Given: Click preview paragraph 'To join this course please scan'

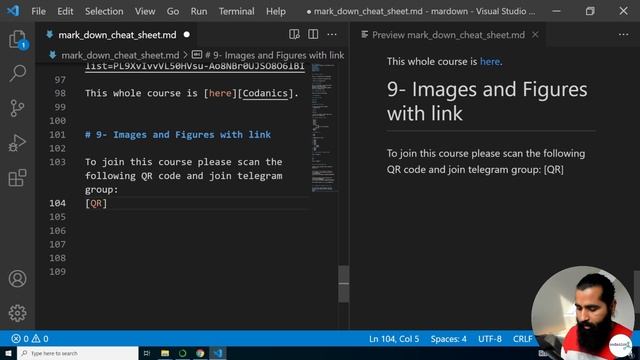Looking at the screenshot, I should click(486, 161).
